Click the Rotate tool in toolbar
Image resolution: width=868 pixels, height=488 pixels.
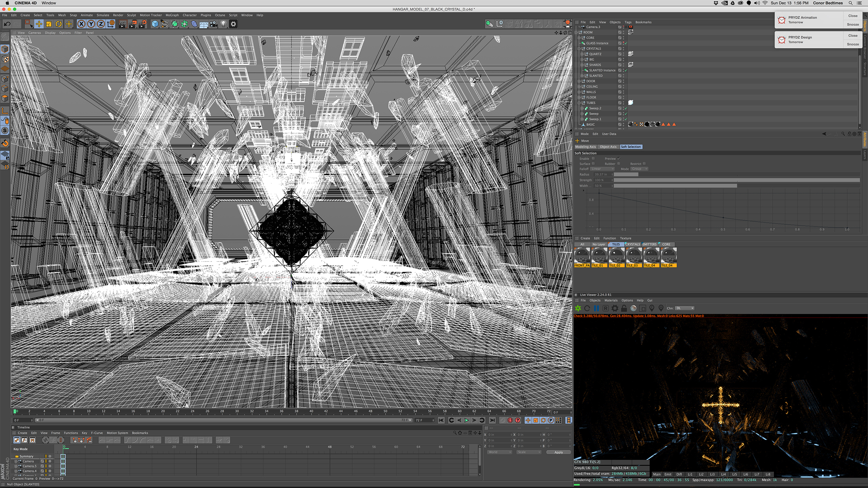[56, 23]
